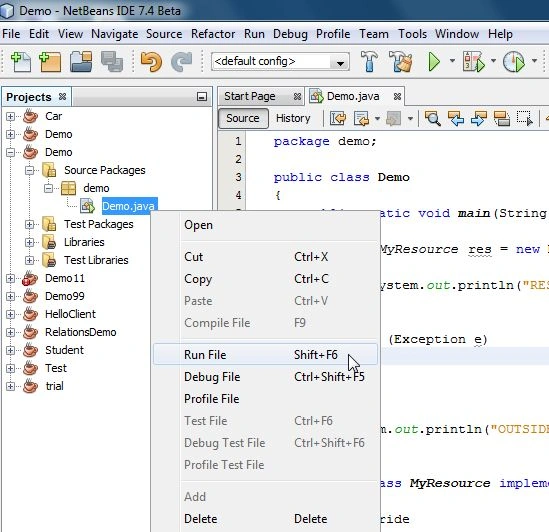549x532 pixels.
Task: Click the New File toolbar icon
Action: click(21, 62)
